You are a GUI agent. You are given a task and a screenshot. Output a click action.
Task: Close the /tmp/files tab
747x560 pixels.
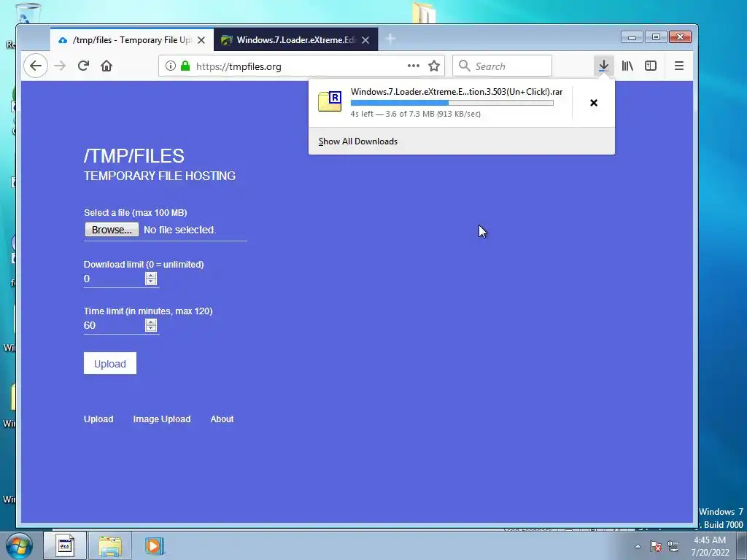201,40
